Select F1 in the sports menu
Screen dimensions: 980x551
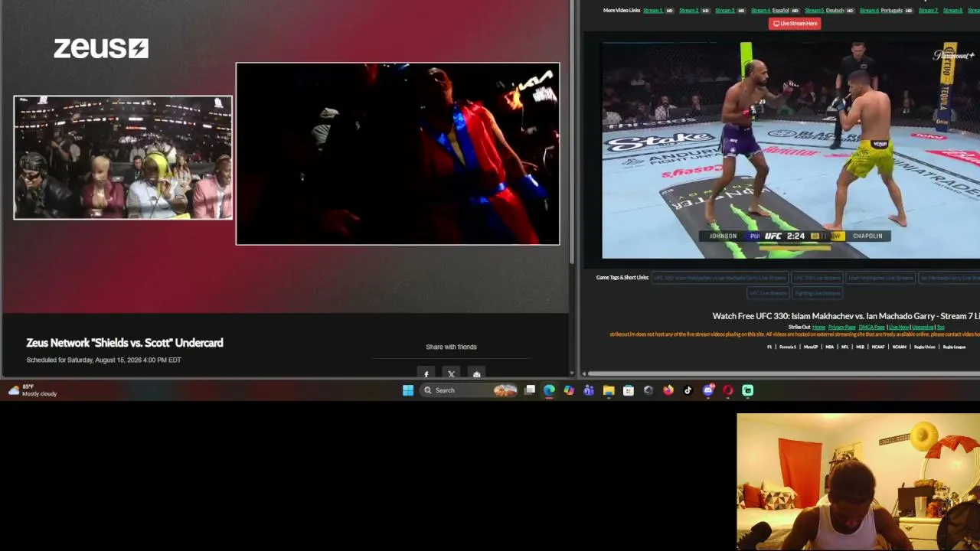(770, 347)
